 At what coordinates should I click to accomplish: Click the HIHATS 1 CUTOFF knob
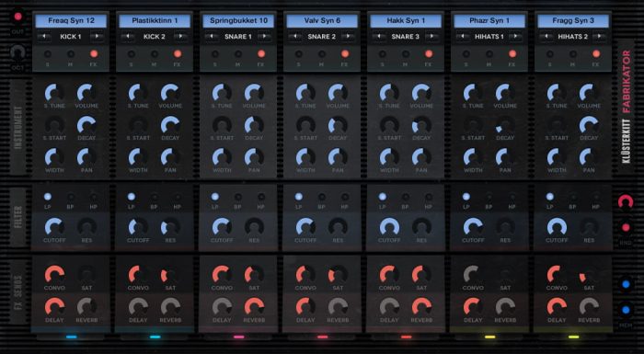click(473, 227)
